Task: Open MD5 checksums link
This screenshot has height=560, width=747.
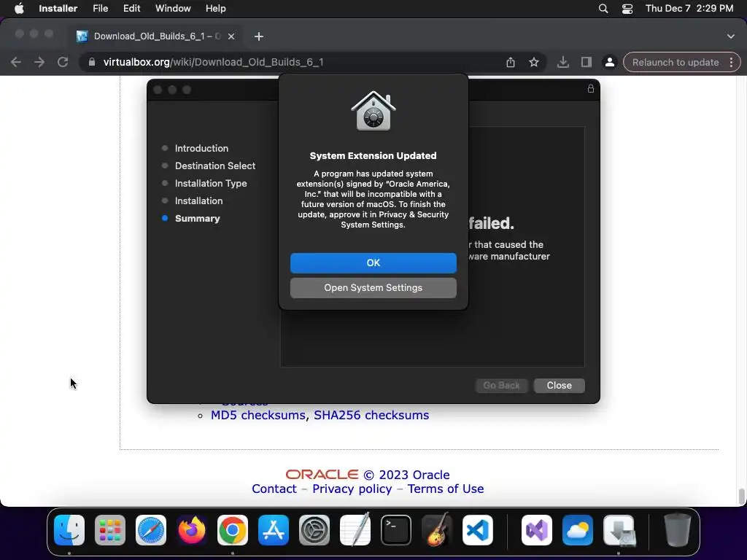Action: [x=258, y=415]
